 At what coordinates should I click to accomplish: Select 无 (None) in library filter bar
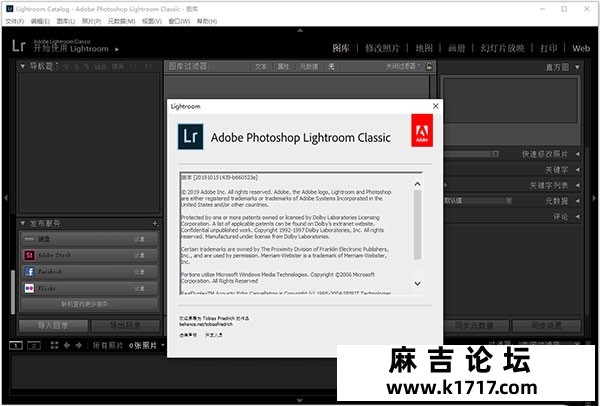click(331, 67)
